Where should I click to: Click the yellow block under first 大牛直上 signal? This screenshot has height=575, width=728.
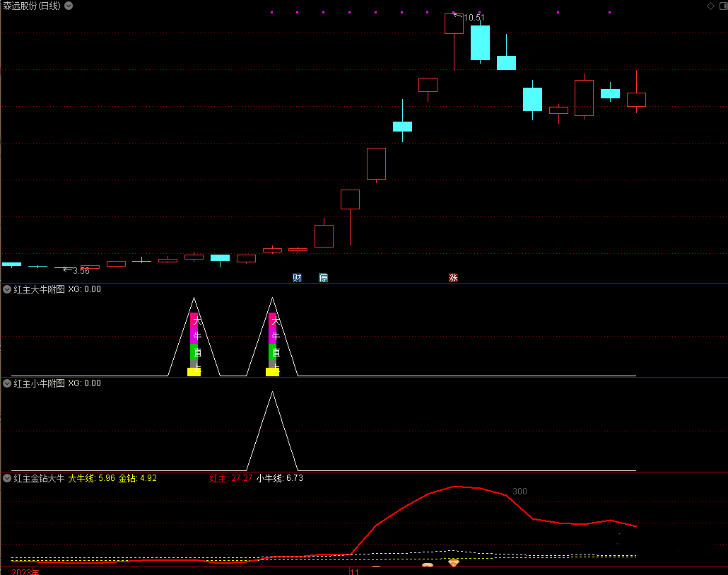coord(194,371)
